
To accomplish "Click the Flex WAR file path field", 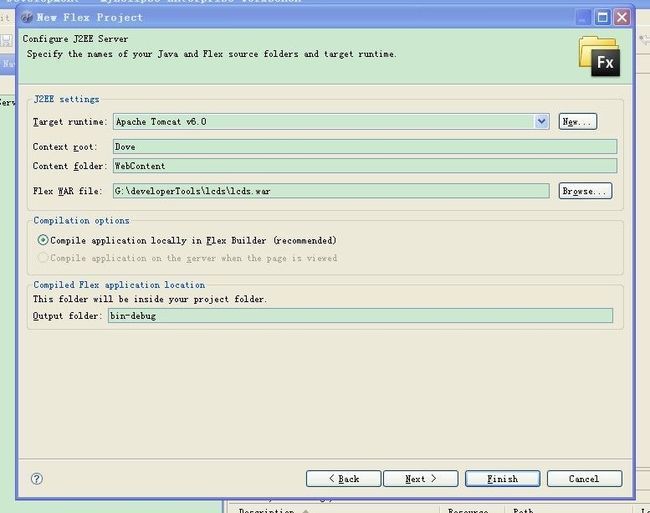I will click(x=331, y=191).
